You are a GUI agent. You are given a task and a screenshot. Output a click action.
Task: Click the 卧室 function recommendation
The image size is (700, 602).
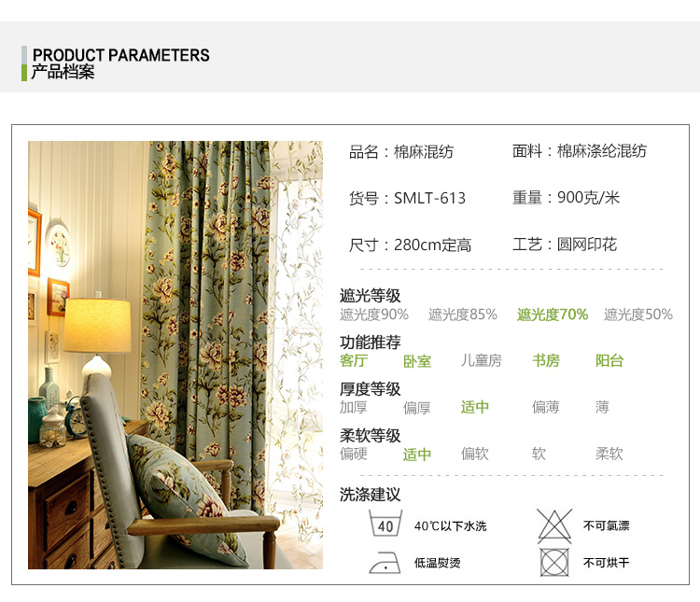point(417,361)
